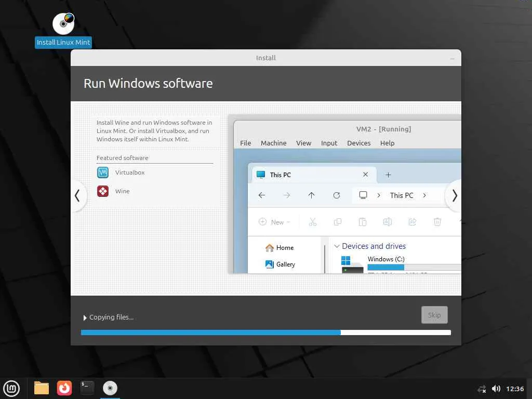The image size is (532, 399).
Task: Open the New dropdown in Explorer toolbar
Action: pos(274,222)
